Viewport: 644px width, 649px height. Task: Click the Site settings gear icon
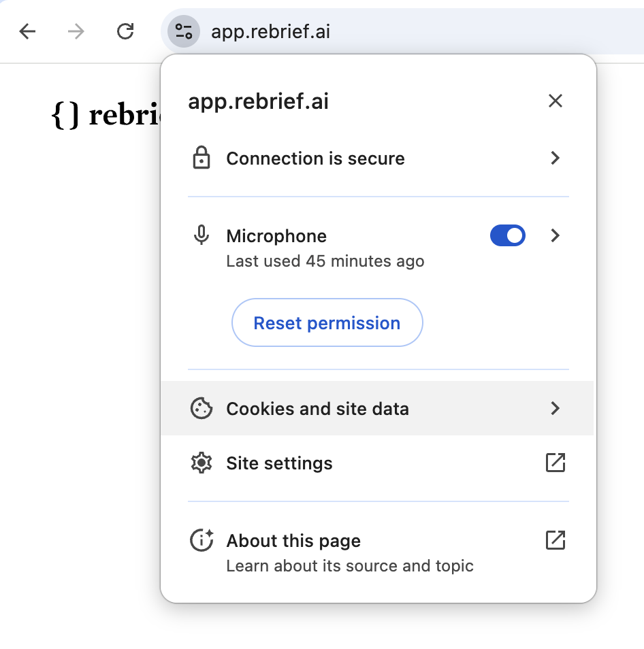coord(202,463)
